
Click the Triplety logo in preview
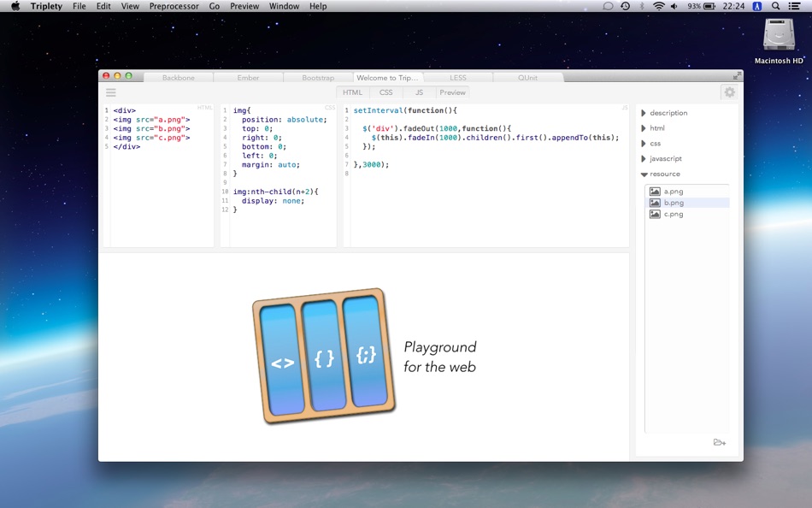click(x=324, y=356)
